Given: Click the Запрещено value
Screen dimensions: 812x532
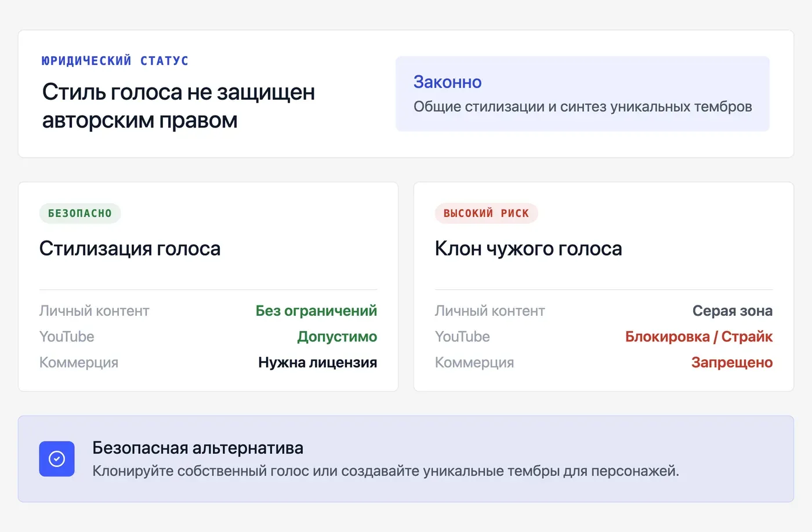Looking at the screenshot, I should coord(732,363).
